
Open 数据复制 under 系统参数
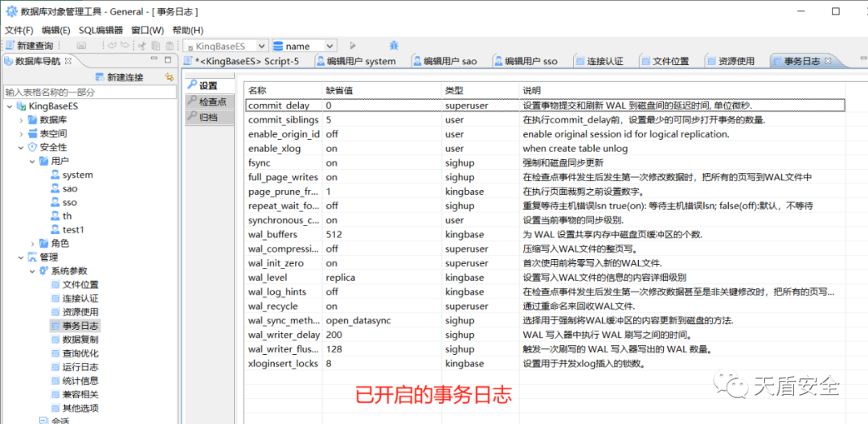click(x=80, y=340)
